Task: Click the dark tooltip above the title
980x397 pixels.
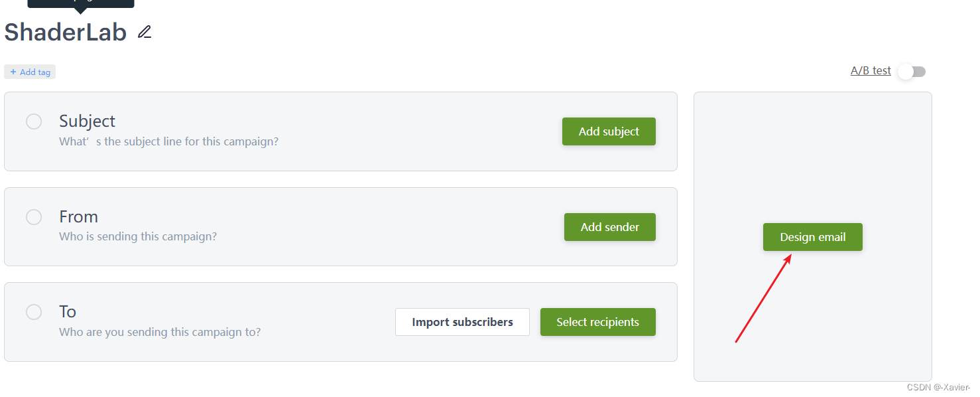Action: 80,3
